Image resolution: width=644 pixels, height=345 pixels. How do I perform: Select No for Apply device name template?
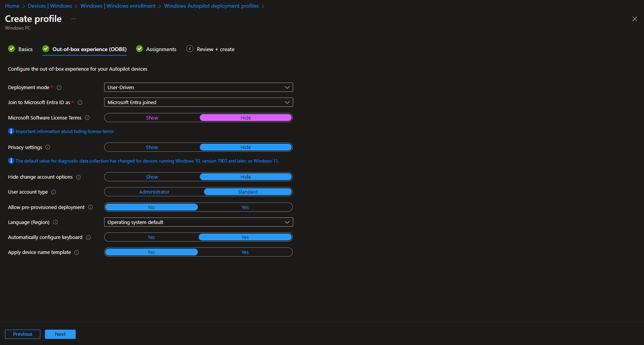(x=151, y=252)
